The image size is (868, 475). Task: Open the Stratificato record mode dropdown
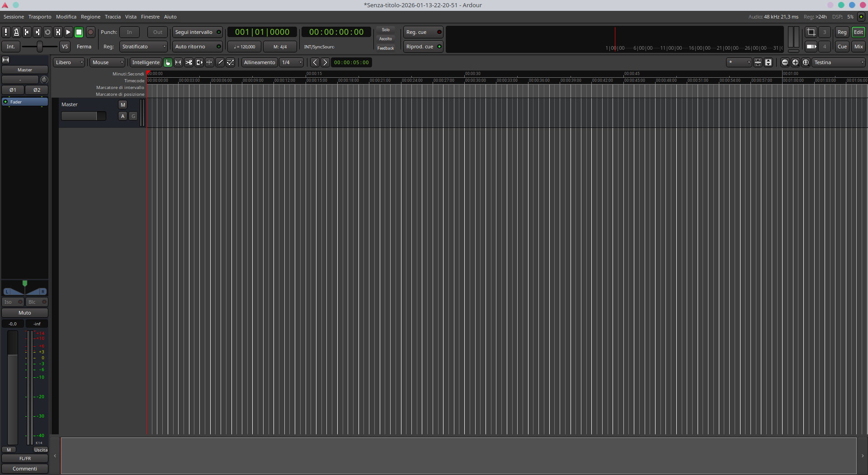pyautogui.click(x=143, y=47)
